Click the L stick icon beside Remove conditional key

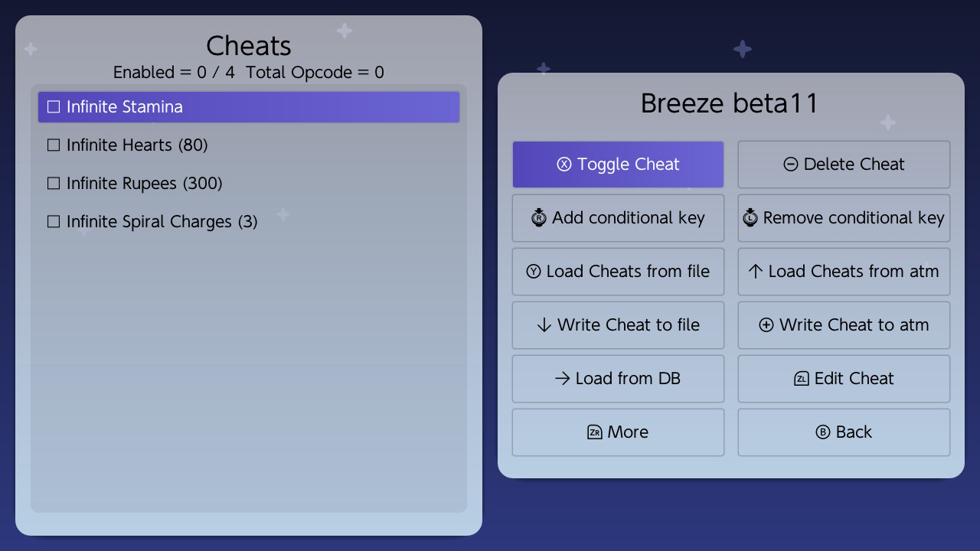750,217
